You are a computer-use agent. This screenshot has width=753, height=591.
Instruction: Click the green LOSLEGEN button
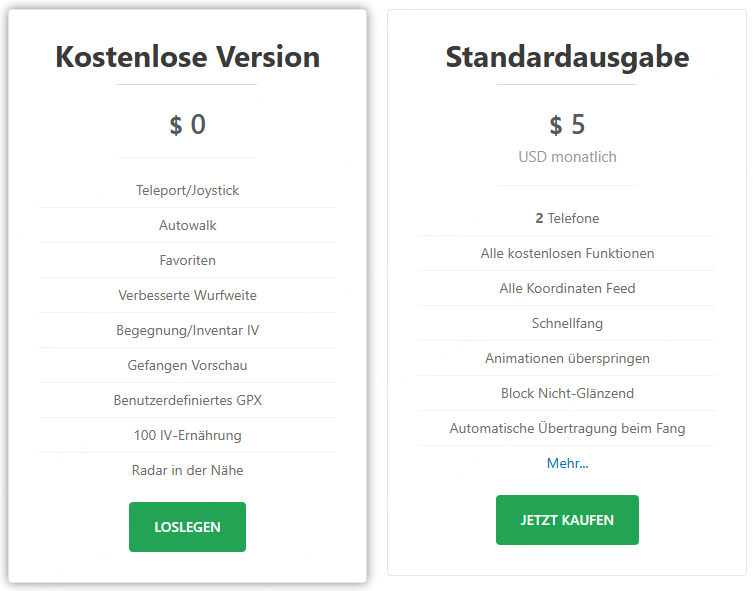[187, 527]
